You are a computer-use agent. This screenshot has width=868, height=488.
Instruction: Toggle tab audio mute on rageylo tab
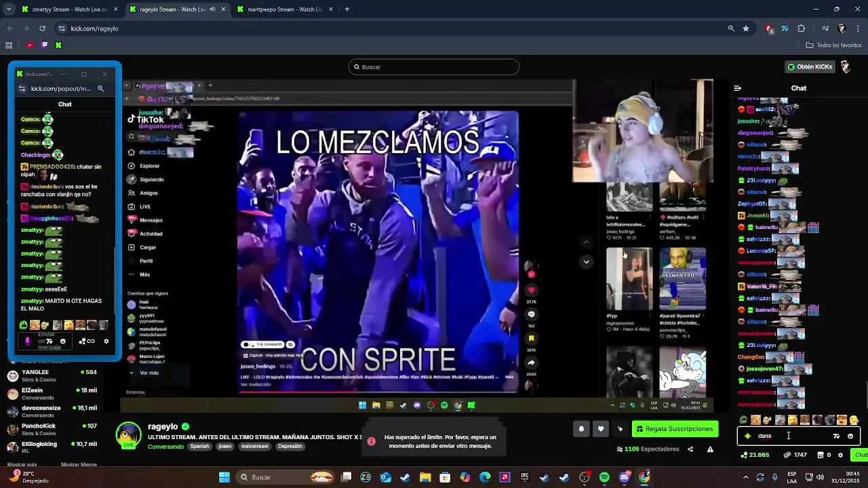pos(213,9)
